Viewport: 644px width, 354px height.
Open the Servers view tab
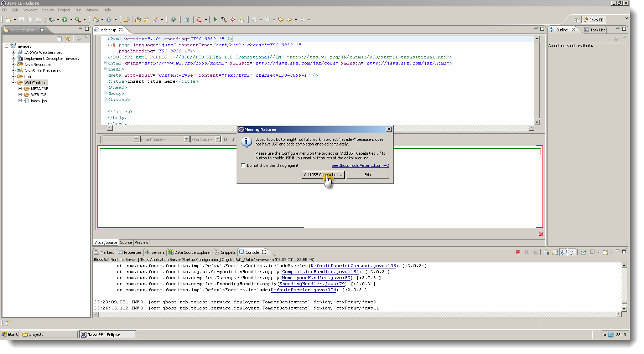(155, 252)
